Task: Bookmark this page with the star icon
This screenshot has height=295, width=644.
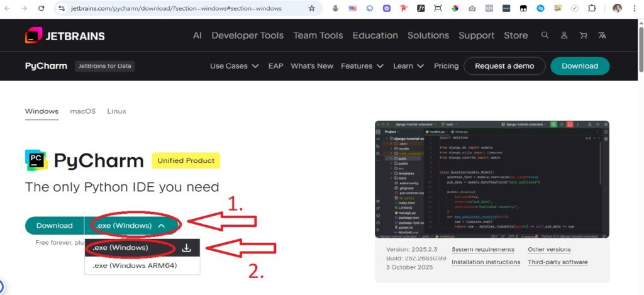Action: (312, 9)
